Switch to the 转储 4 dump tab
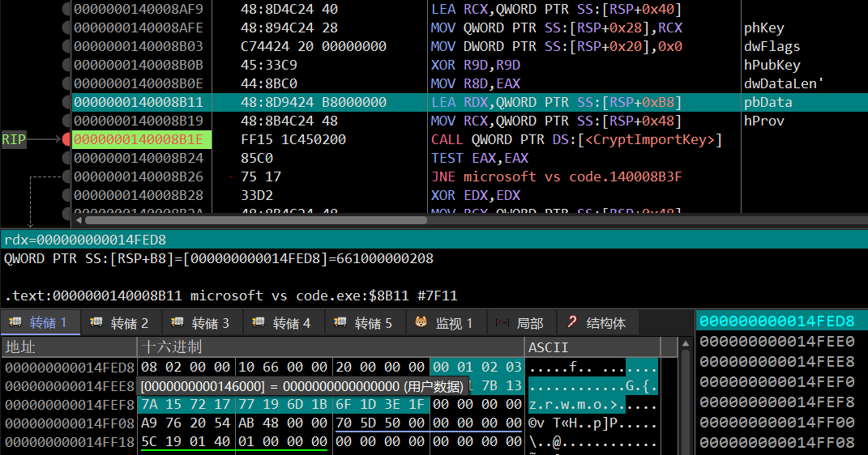This screenshot has width=868, height=455. 284,323
